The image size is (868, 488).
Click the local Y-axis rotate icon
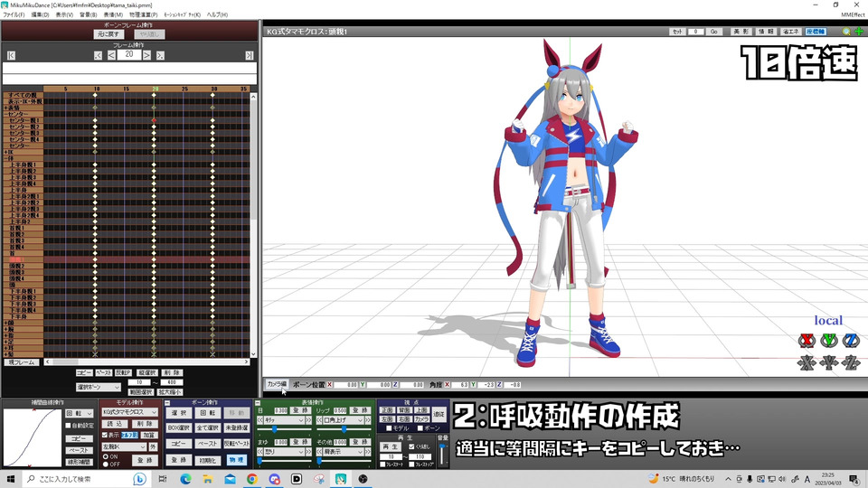pos(829,341)
